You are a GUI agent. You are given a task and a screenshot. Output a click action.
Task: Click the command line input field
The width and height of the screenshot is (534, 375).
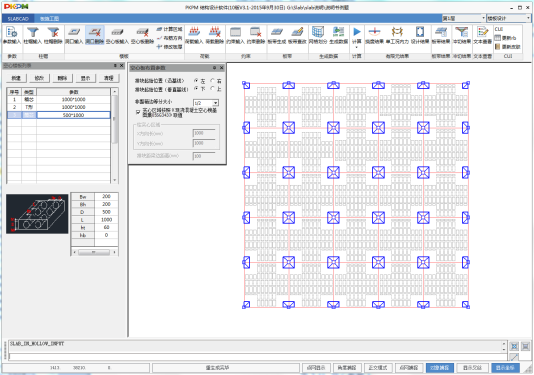pyautogui.click(x=257, y=357)
